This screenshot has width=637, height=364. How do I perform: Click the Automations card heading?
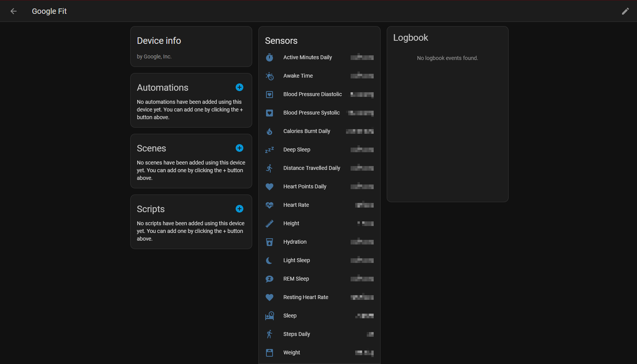(x=163, y=88)
